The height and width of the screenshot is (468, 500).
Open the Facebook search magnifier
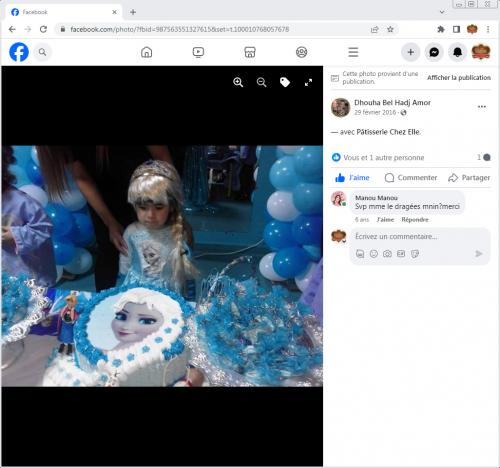42,52
